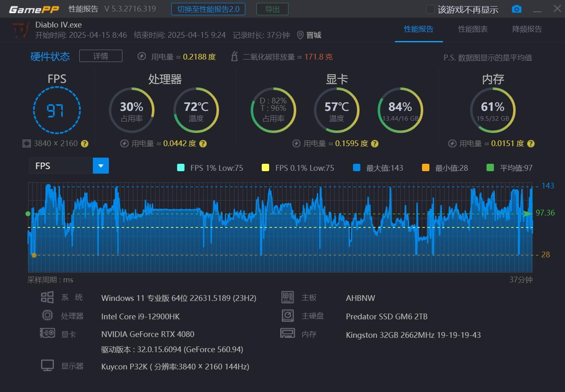Click the Diablo IV.exe process name
Viewport: 565px width, 392px height.
(59, 25)
